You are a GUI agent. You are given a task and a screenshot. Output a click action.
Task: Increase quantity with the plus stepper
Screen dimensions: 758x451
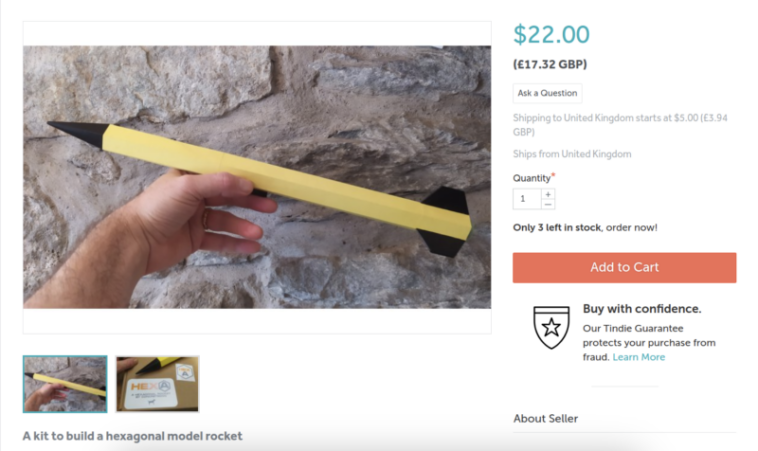tap(548, 194)
